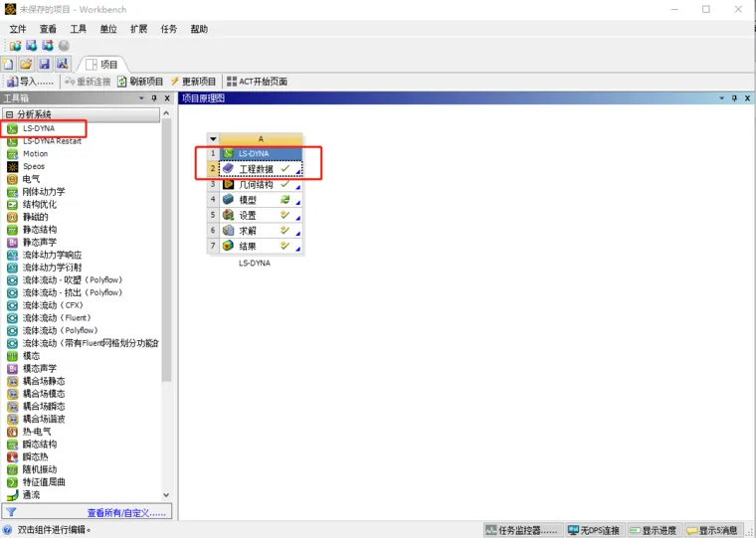This screenshot has width=756, height=538.
Task: Click the 模型 cell icon in schematic
Action: (228, 200)
